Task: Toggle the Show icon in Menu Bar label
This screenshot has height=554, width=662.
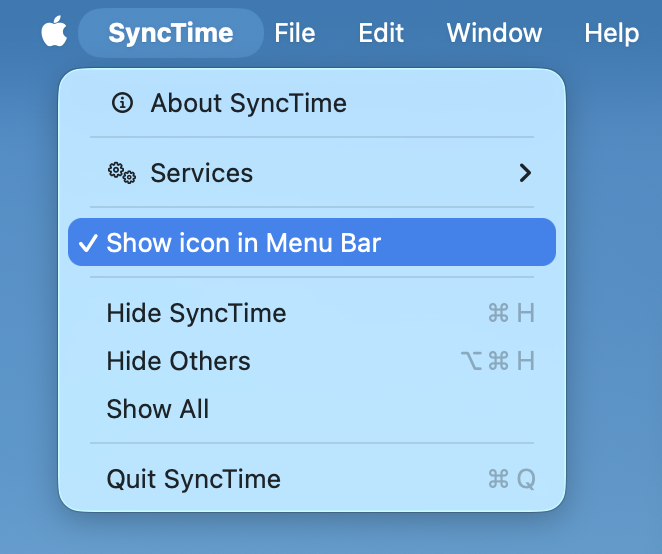Action: (243, 243)
